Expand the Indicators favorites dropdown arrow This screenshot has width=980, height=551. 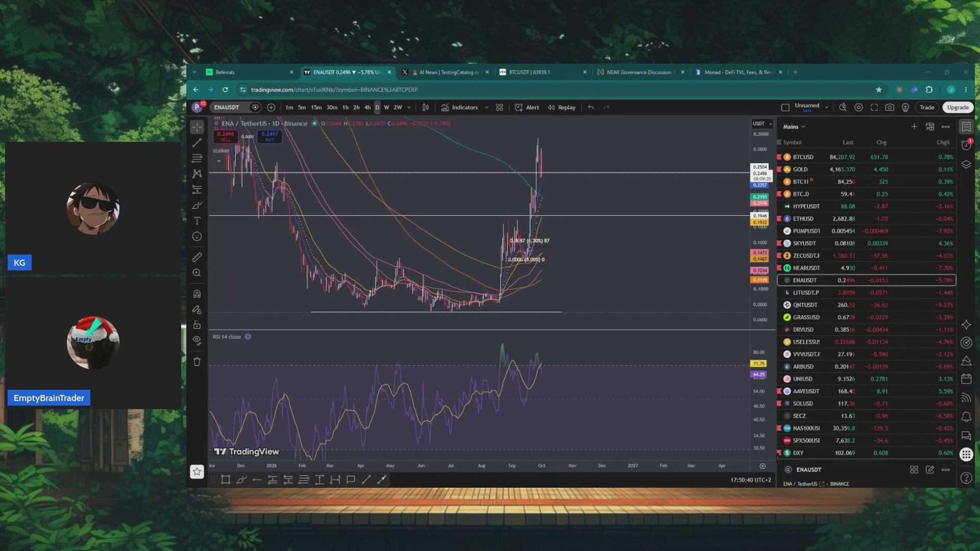(486, 108)
